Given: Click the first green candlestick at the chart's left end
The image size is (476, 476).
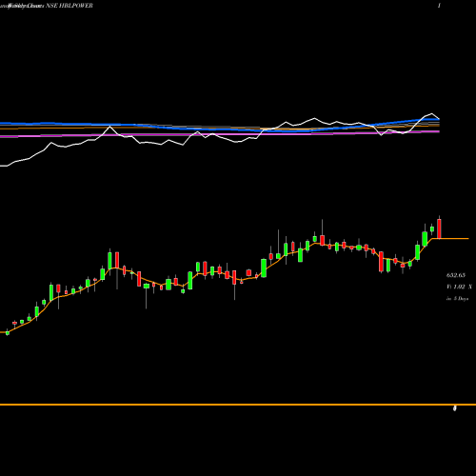Looking at the screenshot, I should [8, 332].
